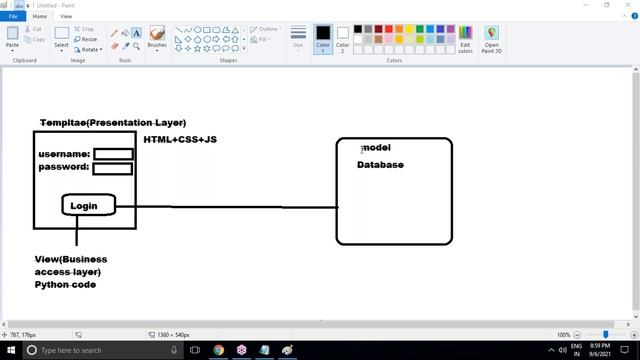This screenshot has width=640, height=360.
Task: Select the Text tool
Action: [x=136, y=33]
